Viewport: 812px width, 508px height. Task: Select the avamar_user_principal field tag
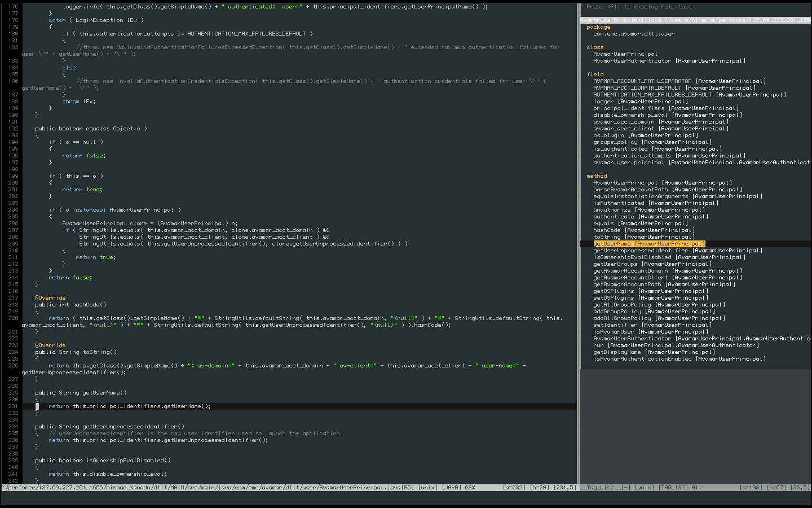pyautogui.click(x=701, y=163)
